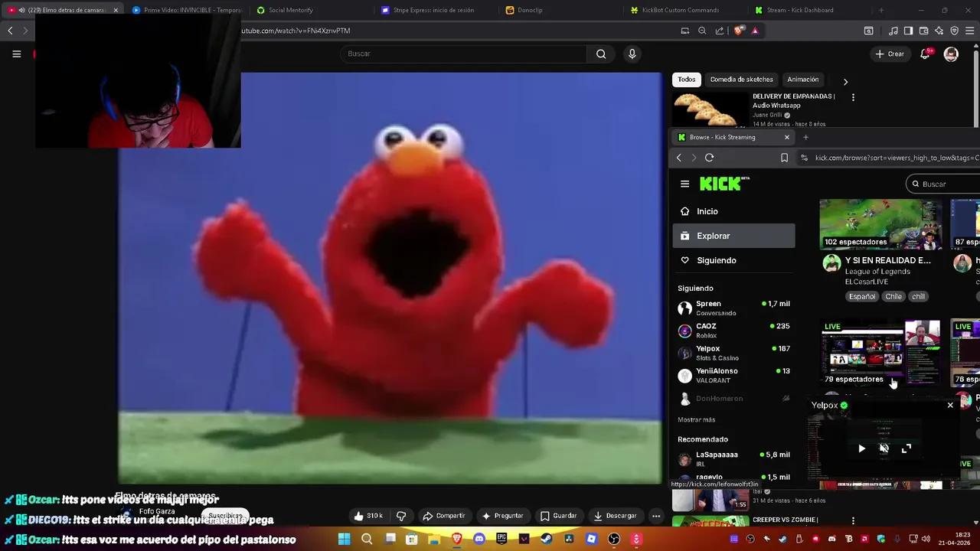
Task: Click the Descargar button
Action: 615,516
